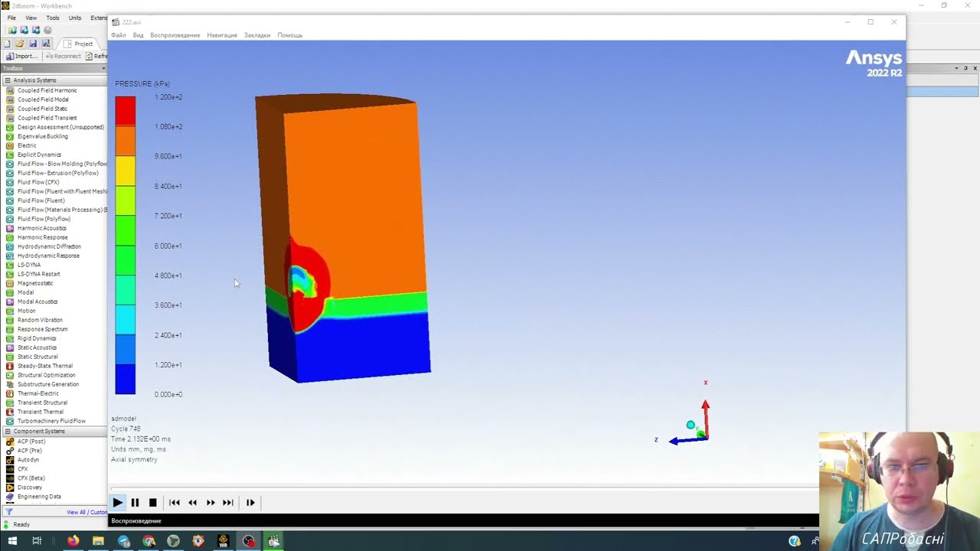The image size is (980, 551).
Task: Open the Units menu in Workbench
Action: [75, 18]
